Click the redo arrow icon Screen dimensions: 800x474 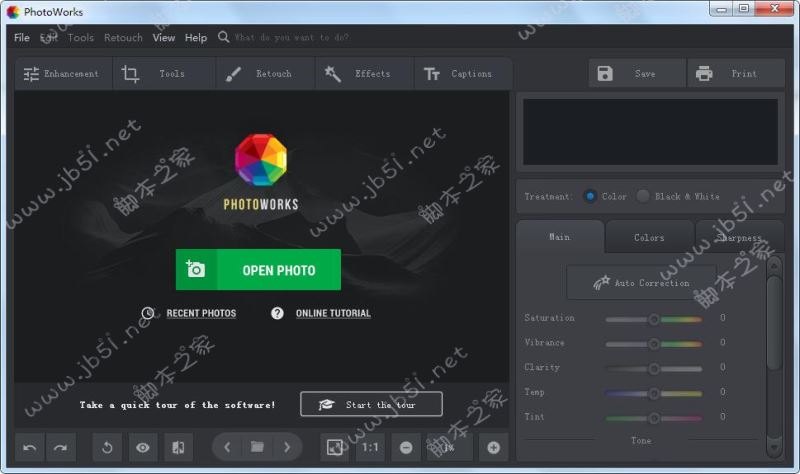point(61,447)
